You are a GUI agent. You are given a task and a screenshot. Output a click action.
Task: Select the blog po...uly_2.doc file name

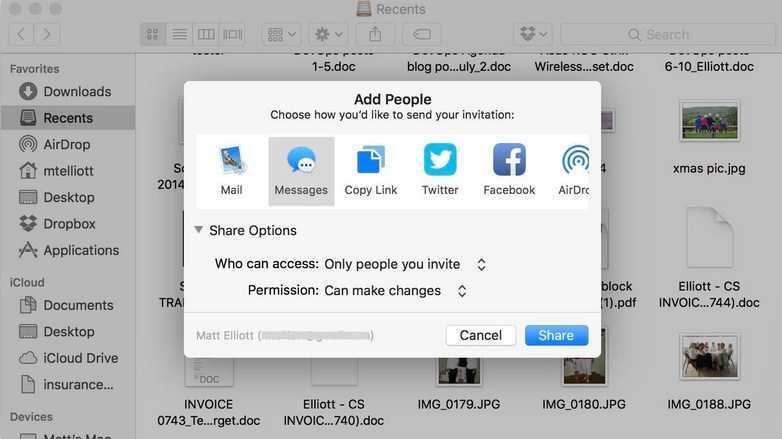459,66
